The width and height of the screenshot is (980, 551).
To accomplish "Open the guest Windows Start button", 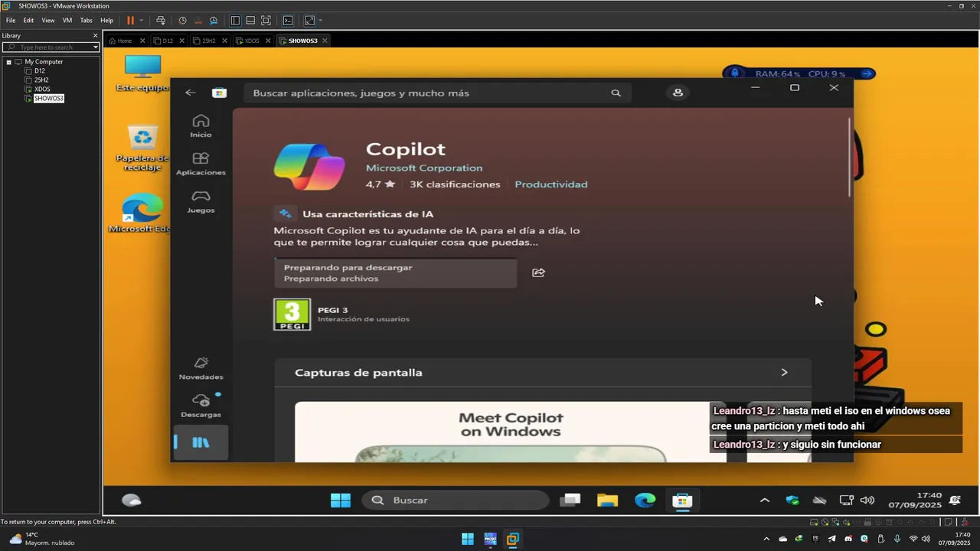I will coord(341,500).
